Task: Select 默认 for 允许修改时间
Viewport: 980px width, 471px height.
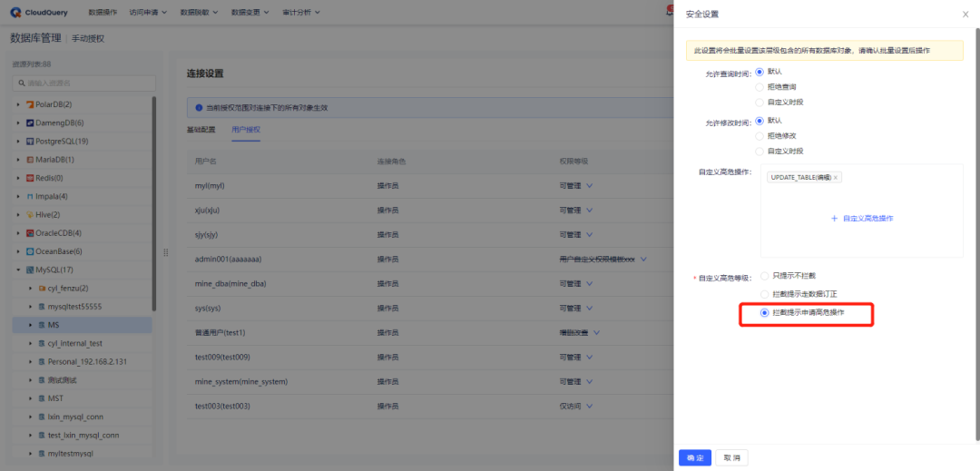Action: (760, 121)
